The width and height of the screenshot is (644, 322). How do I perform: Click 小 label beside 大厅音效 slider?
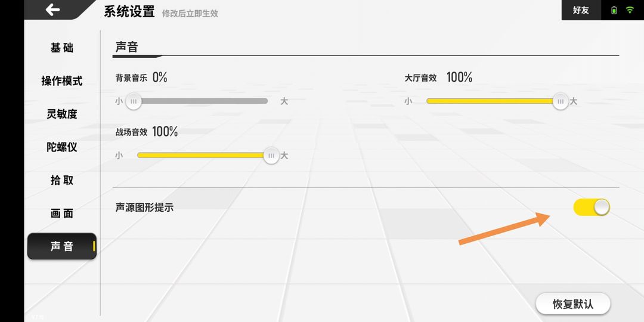(408, 101)
